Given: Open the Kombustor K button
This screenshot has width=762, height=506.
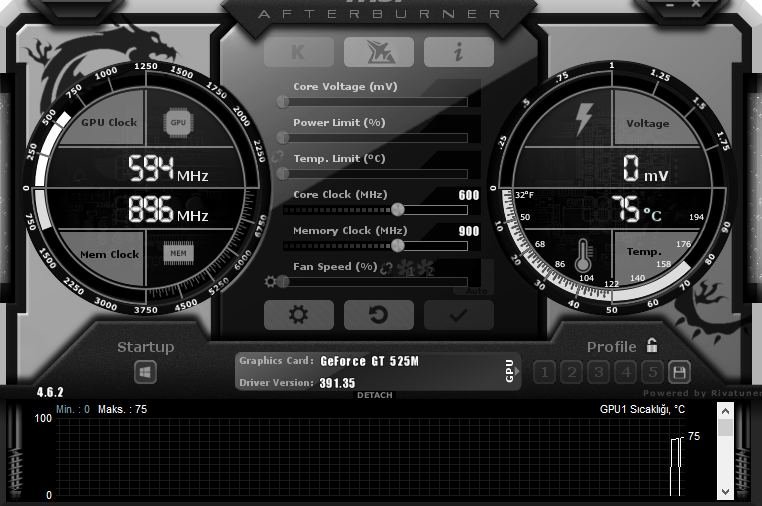Looking at the screenshot, I should pyautogui.click(x=298, y=52).
